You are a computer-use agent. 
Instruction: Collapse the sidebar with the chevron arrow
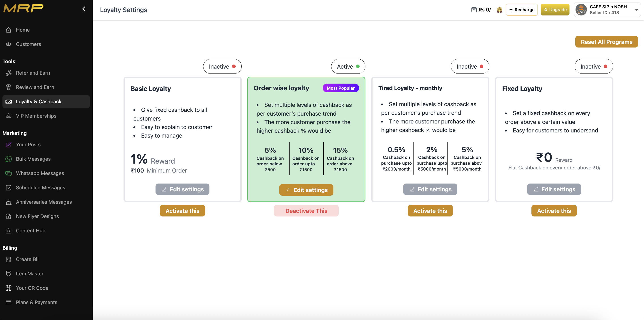coord(84,9)
